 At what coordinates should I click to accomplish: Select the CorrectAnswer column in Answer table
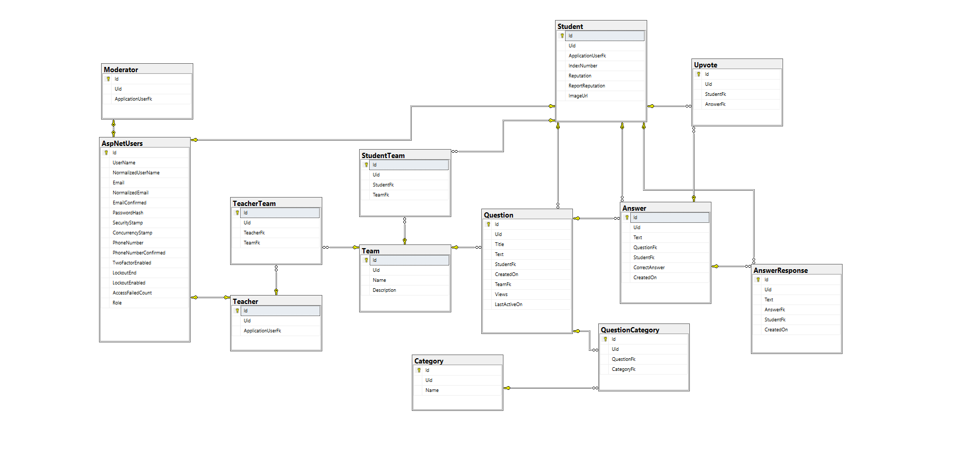[x=649, y=268]
